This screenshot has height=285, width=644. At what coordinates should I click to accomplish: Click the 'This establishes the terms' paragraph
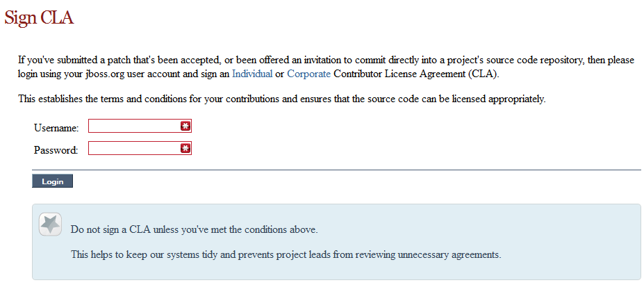tap(281, 99)
